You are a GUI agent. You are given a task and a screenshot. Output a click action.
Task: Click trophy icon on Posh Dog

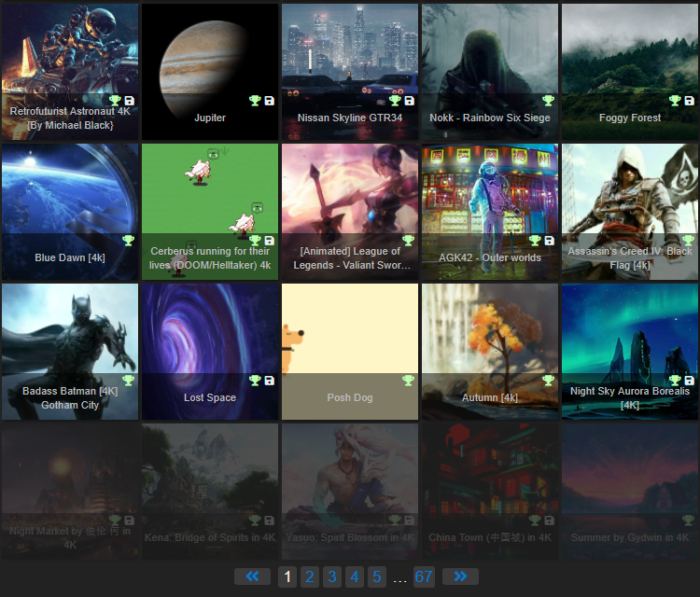pos(409,381)
